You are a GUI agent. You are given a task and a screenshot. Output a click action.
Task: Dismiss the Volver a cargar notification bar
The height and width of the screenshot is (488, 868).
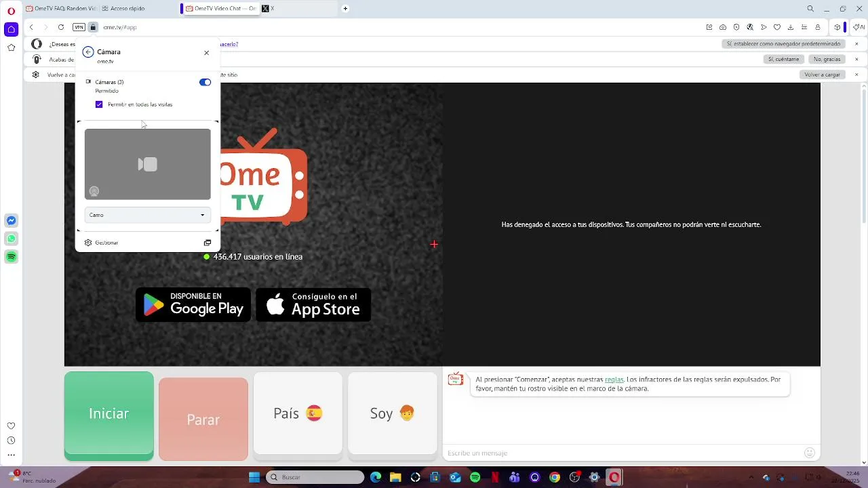click(x=856, y=75)
